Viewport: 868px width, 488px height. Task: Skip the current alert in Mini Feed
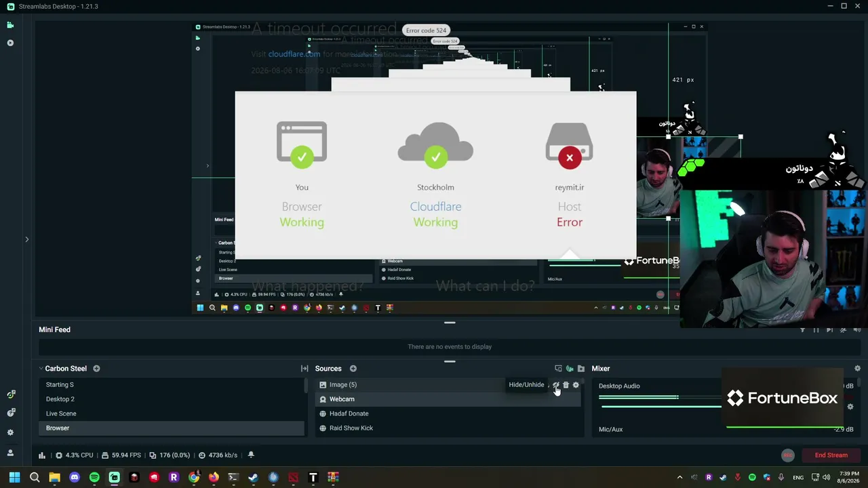click(829, 330)
